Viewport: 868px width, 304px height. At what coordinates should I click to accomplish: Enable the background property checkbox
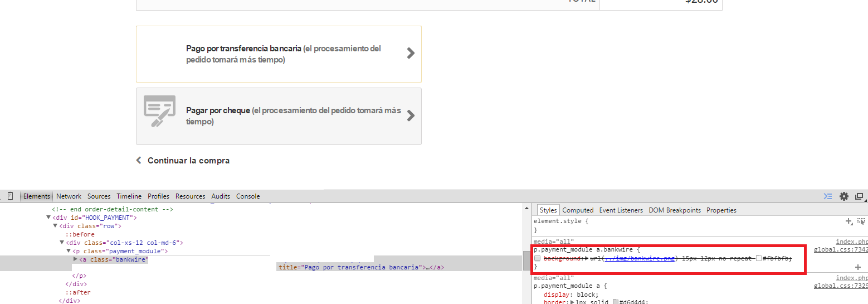click(537, 258)
